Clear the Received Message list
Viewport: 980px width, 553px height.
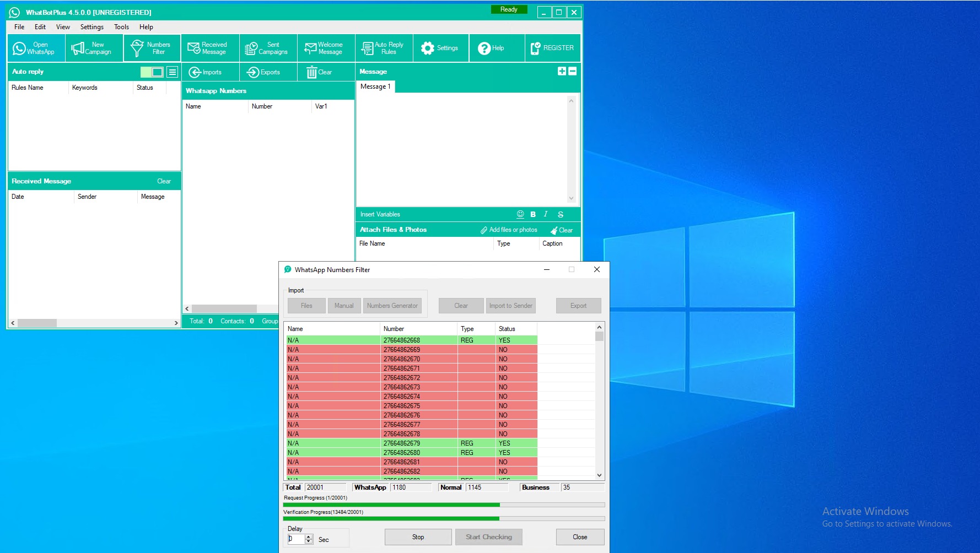pyautogui.click(x=164, y=181)
